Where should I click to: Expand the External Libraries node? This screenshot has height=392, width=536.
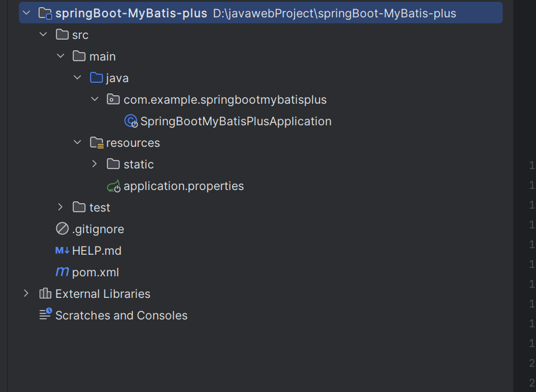click(26, 293)
